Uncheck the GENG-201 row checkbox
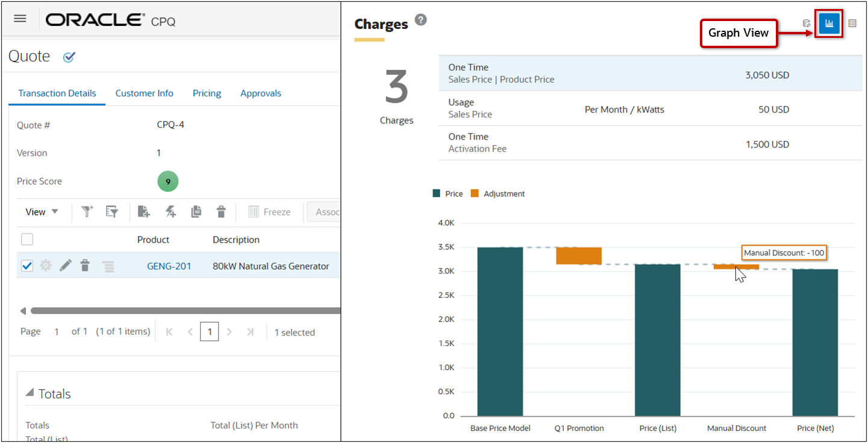Screen dimensions: 868x443 pos(27,265)
